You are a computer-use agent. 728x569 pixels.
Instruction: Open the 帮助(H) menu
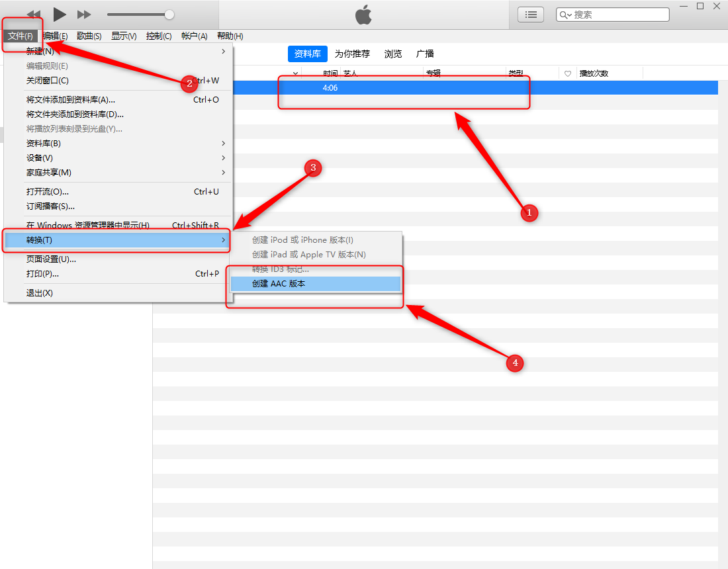pyautogui.click(x=230, y=36)
